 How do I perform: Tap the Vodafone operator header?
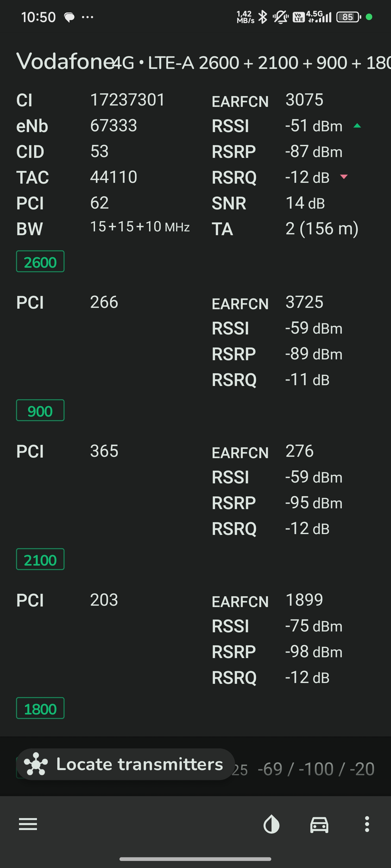65,62
